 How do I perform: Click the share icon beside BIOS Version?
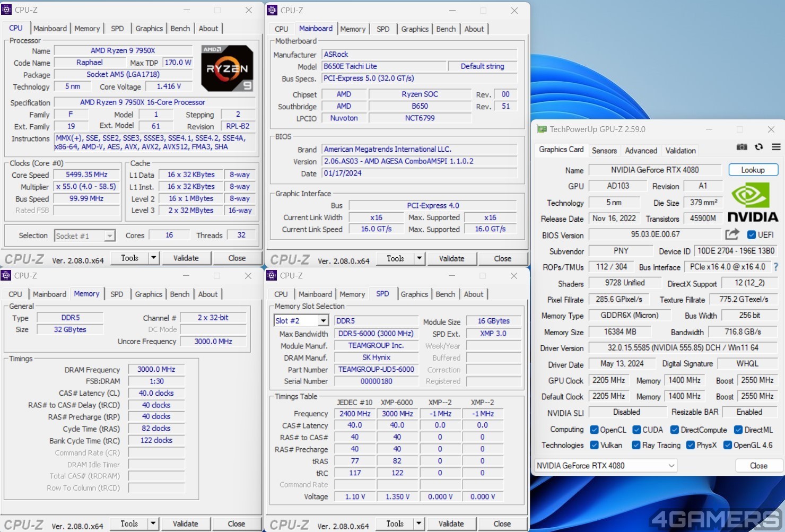[x=732, y=234]
